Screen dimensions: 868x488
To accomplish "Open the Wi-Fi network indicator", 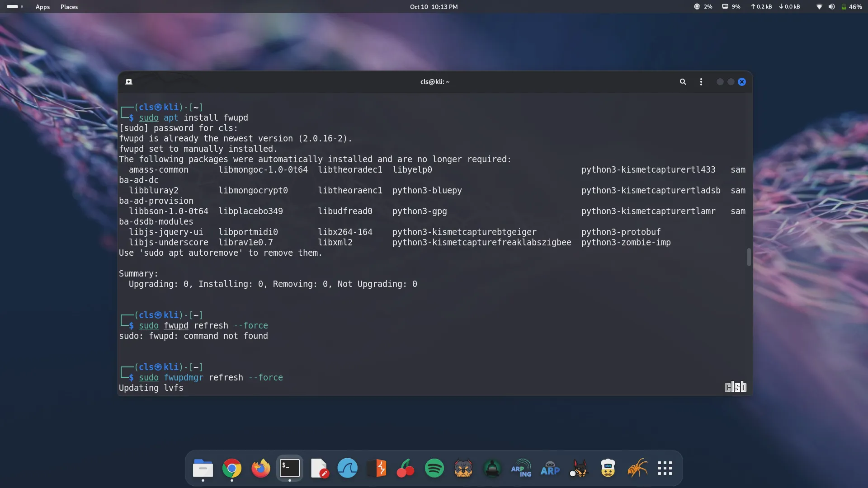I will tap(819, 7).
